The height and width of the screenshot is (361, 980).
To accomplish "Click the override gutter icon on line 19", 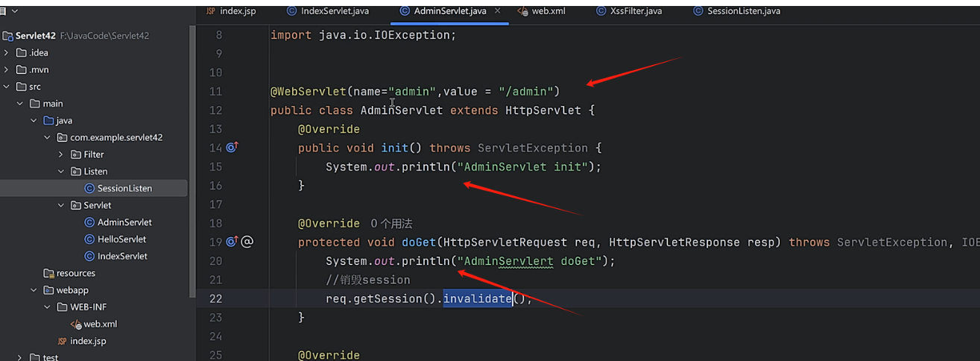I will (x=232, y=242).
